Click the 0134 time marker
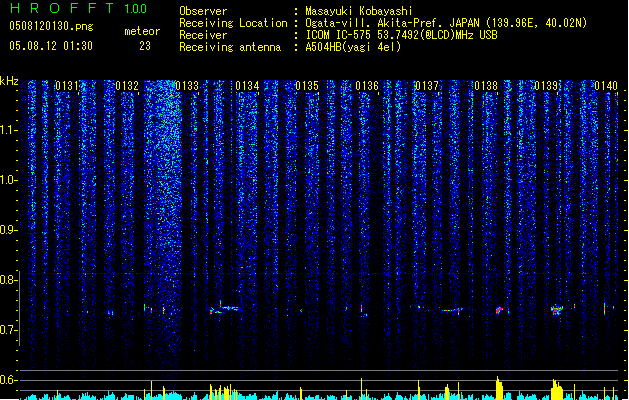The width and height of the screenshot is (629, 400). click(x=247, y=86)
